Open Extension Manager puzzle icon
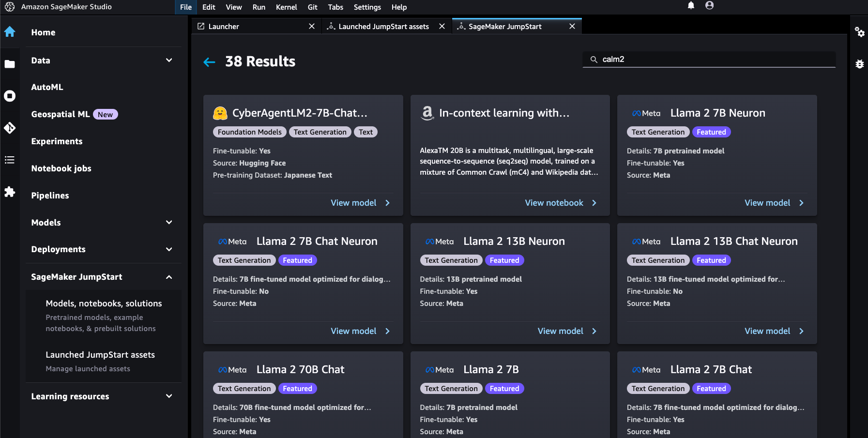 (x=10, y=192)
